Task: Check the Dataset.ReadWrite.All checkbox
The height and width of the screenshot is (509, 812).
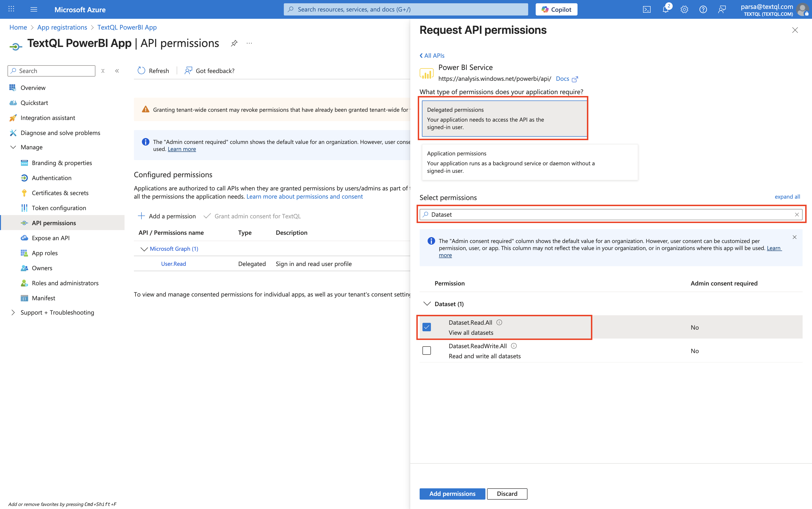Action: [427, 351]
